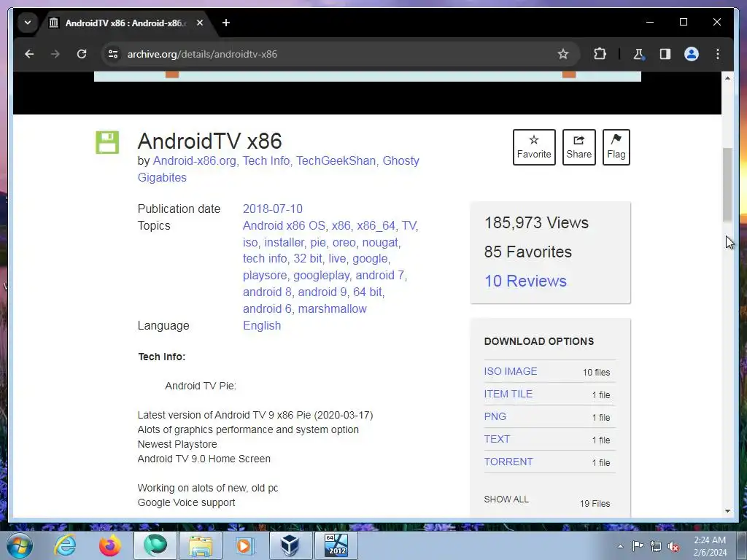Click the vertical scrollbar thumb
This screenshot has width=747, height=560.
click(x=727, y=184)
